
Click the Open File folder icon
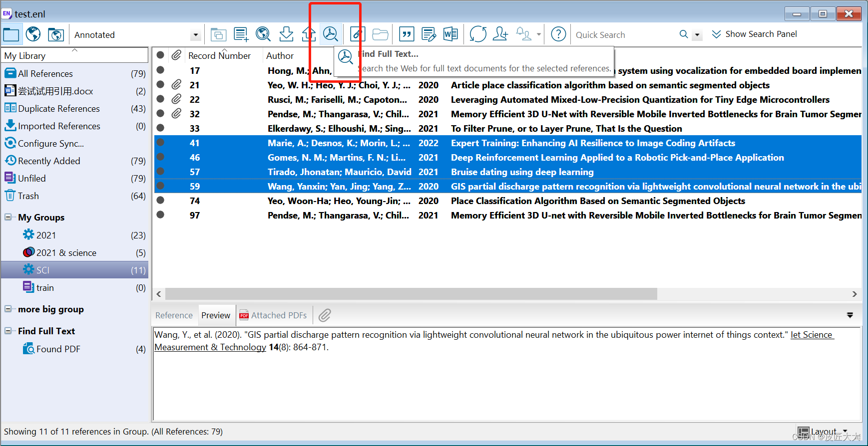380,34
